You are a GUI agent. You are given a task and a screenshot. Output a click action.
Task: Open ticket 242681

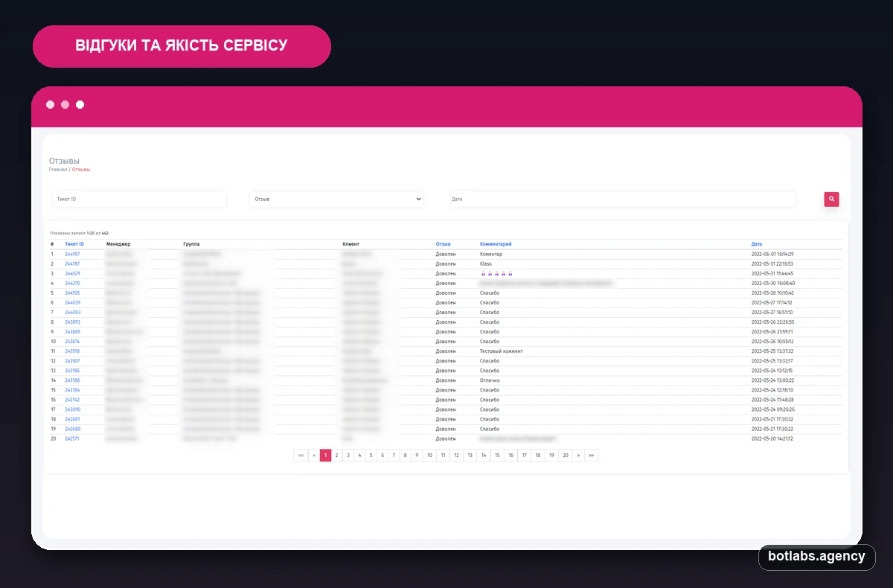(72, 419)
